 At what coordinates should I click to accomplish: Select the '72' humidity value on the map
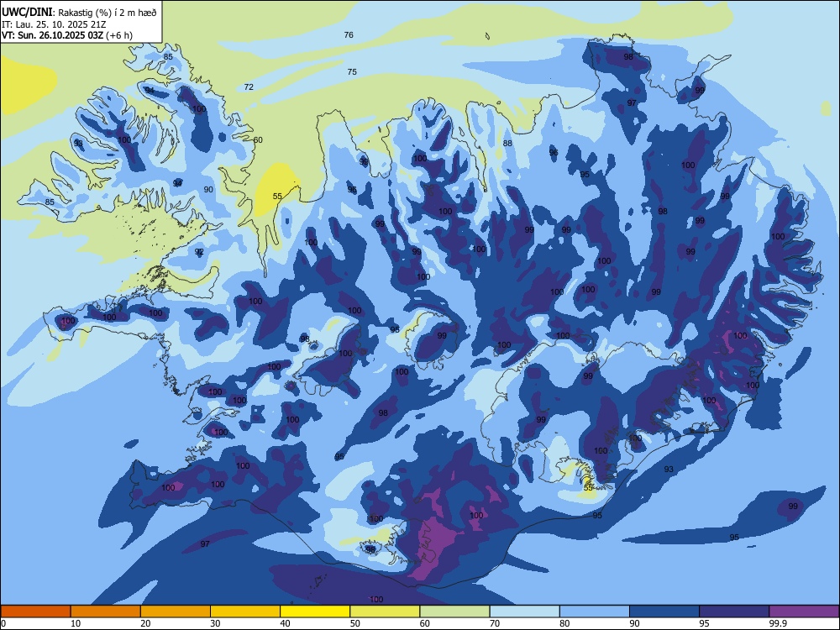[x=249, y=87]
